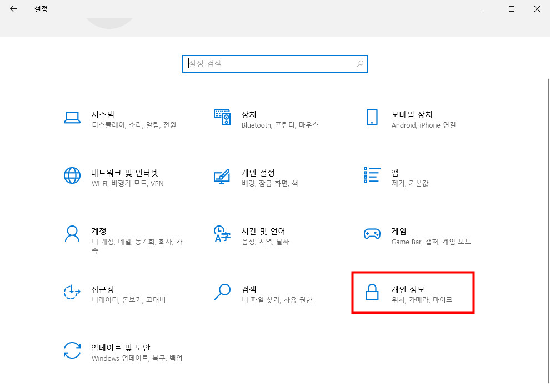Open the 개인 설정 paintbrush icon

222,177
